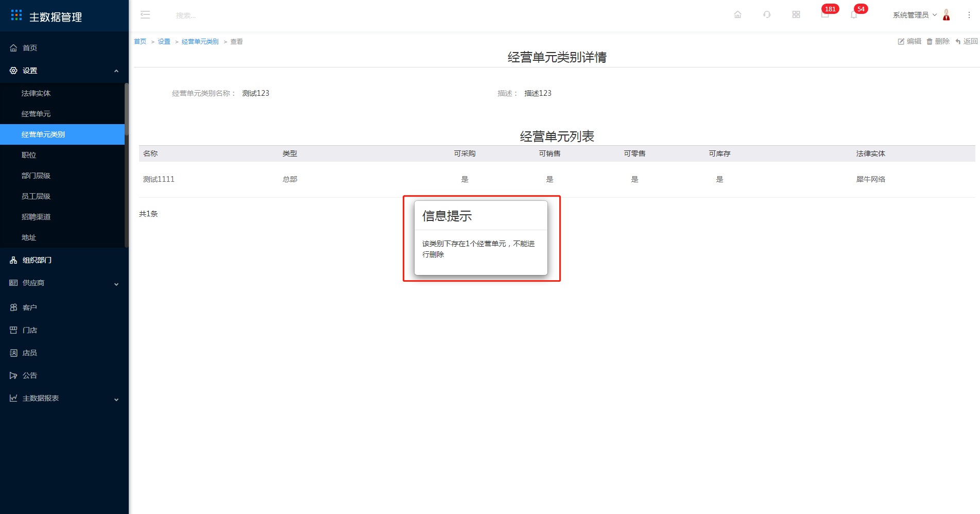This screenshot has height=514, width=980.
Task: Click the 可采购 column header
Action: [465, 153]
